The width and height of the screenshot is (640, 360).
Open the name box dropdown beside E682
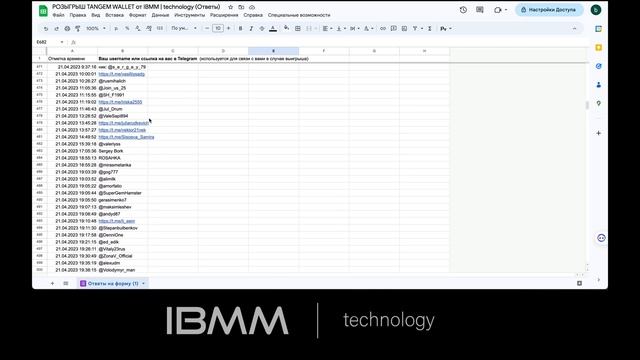[x=62, y=42]
